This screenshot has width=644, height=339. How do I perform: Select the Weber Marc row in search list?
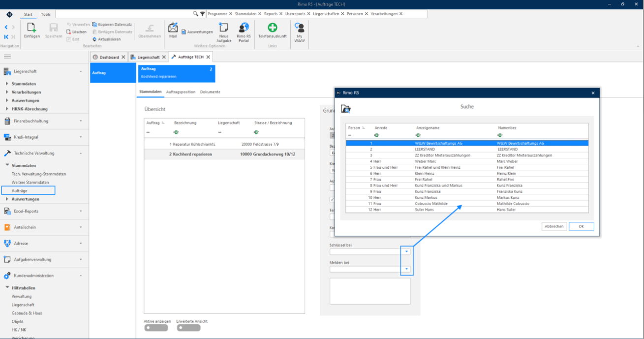467,161
